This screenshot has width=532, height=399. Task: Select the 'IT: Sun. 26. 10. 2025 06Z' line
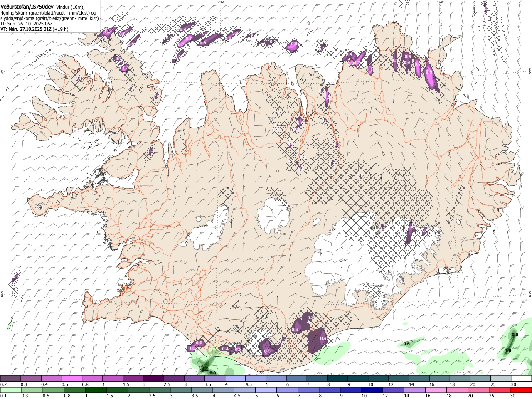[x=26, y=24]
